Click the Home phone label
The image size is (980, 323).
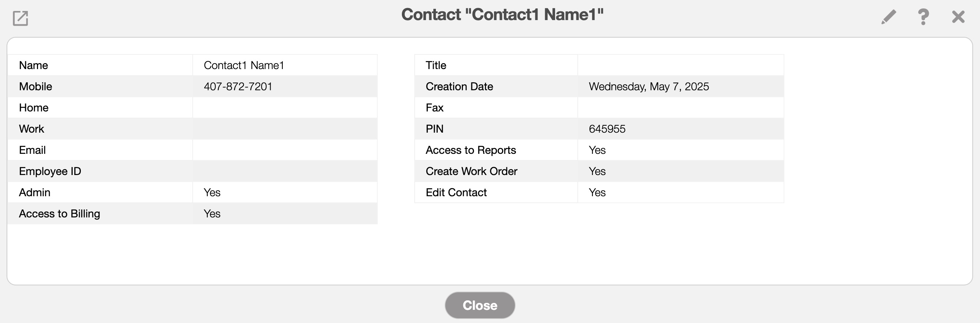point(34,108)
